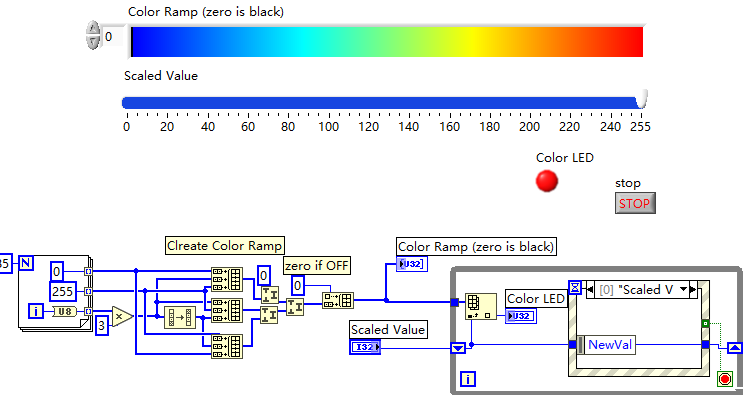Increment the Color Ramp array index
The image size is (751, 395).
click(x=92, y=29)
